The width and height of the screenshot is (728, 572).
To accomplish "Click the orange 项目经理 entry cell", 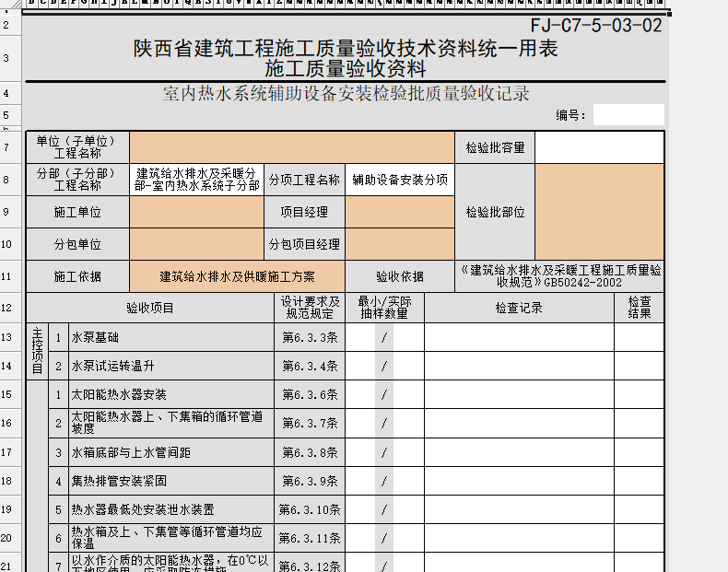I will tap(400, 212).
